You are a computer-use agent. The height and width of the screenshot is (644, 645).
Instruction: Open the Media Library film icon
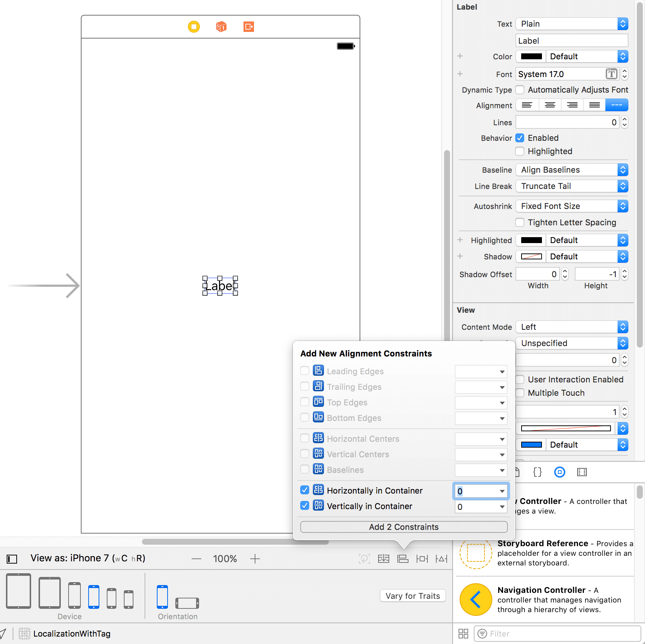point(582,472)
